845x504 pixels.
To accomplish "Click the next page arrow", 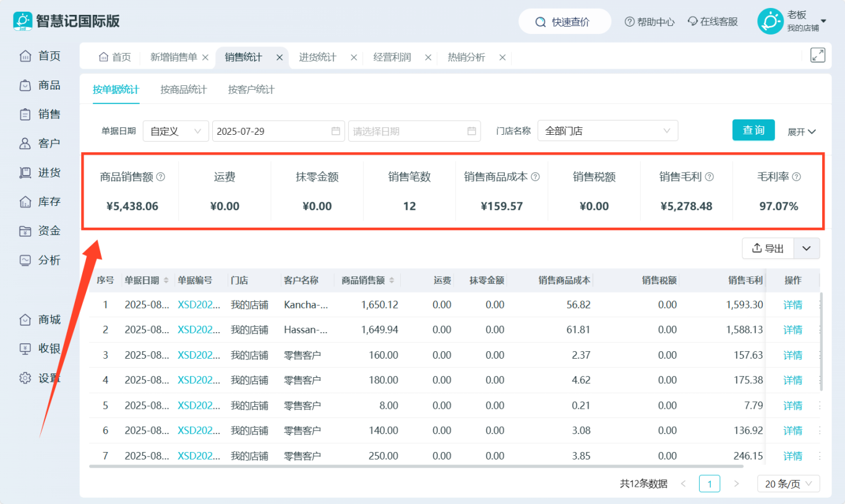I will 736,484.
